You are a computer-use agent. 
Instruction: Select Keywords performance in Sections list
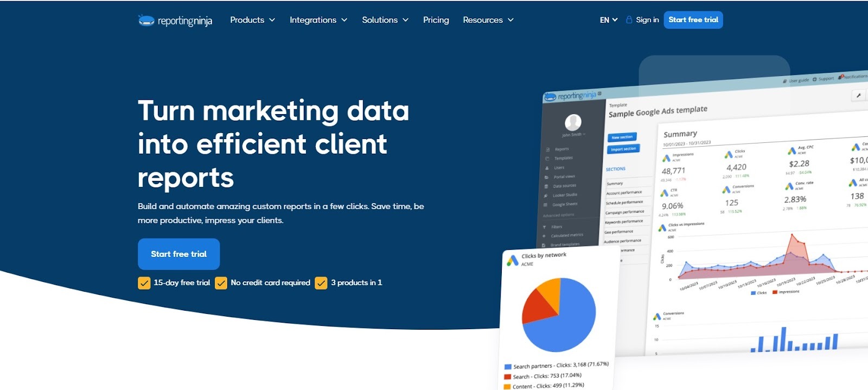pyautogui.click(x=624, y=222)
